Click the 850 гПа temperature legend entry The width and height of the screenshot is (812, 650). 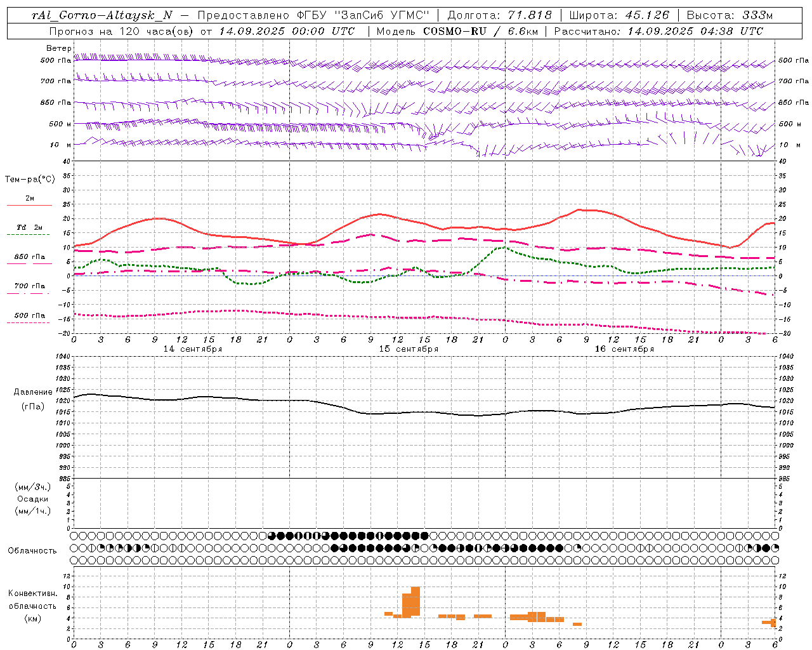(x=30, y=257)
